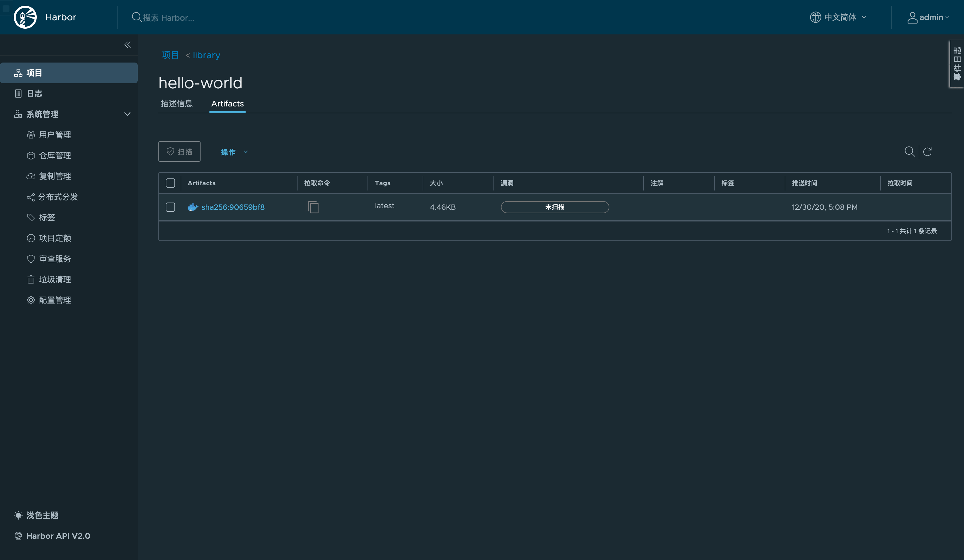Open the artifact filter search icon

909,151
